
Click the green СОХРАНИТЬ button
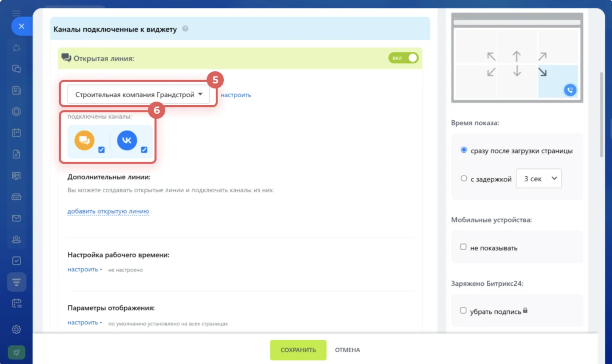pyautogui.click(x=298, y=350)
